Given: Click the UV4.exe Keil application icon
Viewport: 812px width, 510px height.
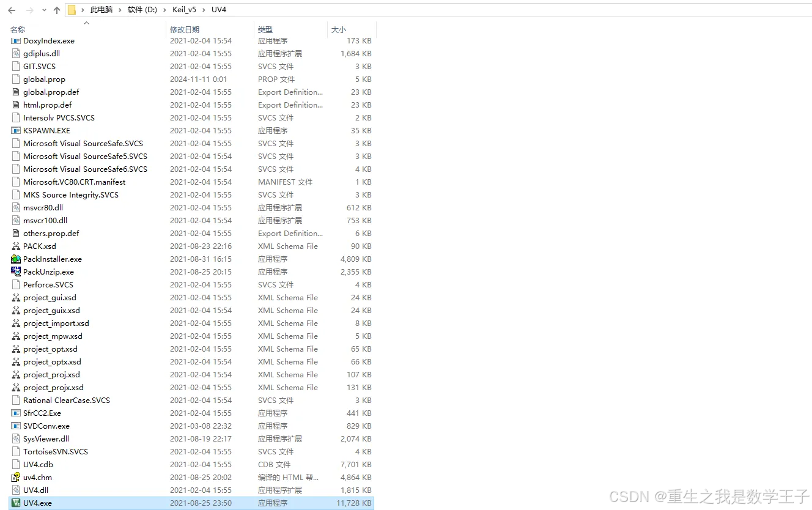Looking at the screenshot, I should 16,503.
